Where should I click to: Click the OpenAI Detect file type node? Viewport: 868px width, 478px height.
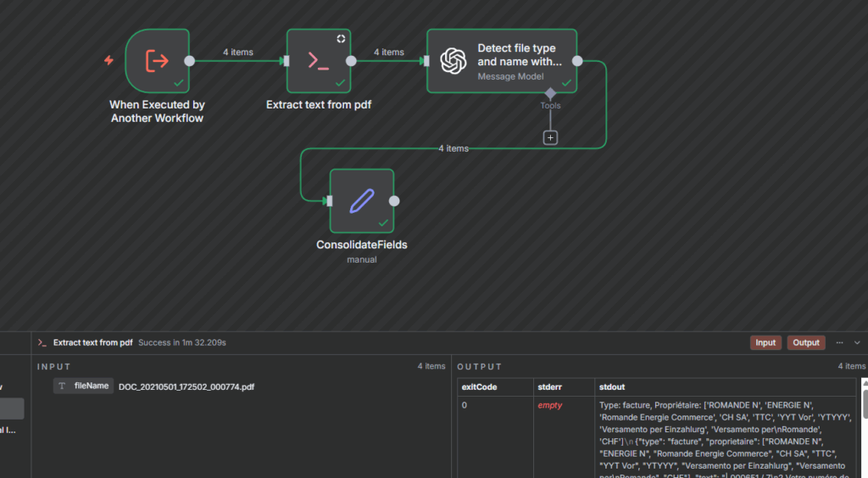coord(501,60)
